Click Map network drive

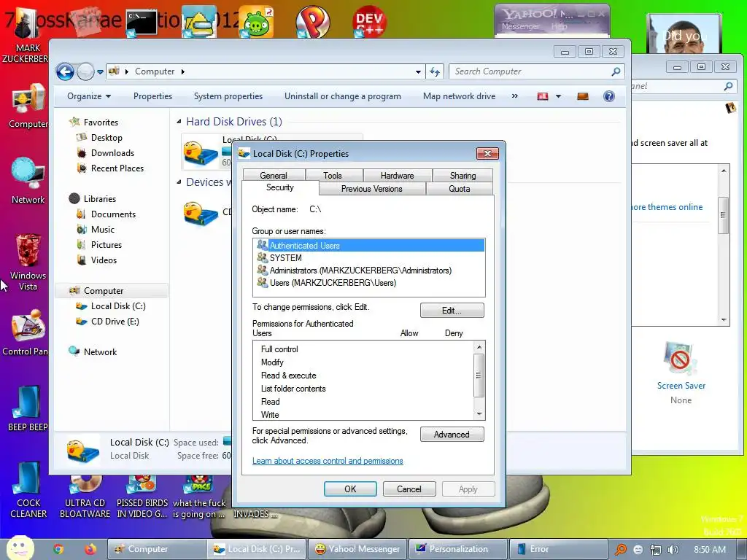click(x=460, y=96)
